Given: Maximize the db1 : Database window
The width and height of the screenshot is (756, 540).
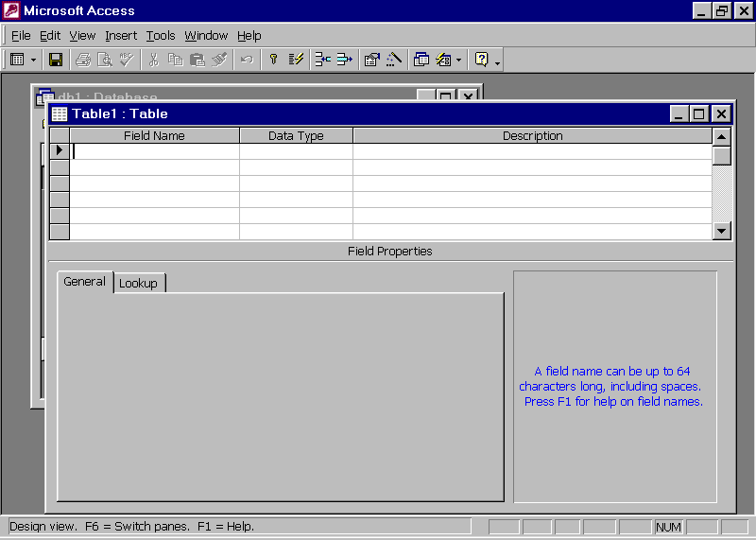Looking at the screenshot, I should point(446,96).
